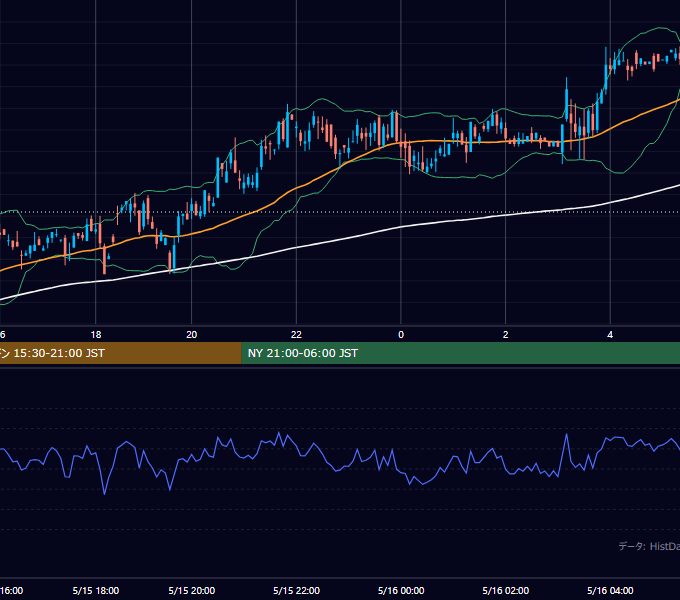Click the 22 hour label on price chart axis
Viewport: 680px width, 600px height.
pyautogui.click(x=296, y=335)
